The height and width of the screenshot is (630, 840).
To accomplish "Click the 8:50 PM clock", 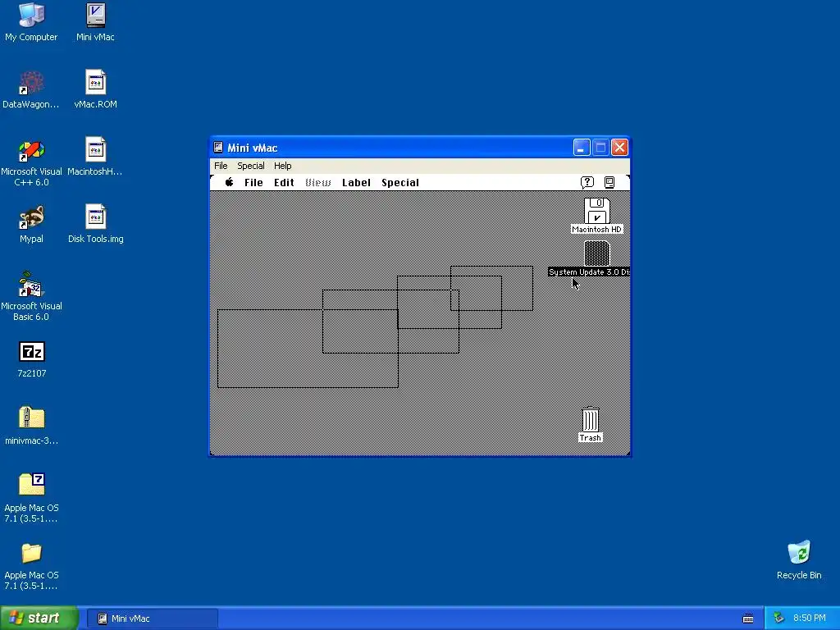I will (809, 619).
